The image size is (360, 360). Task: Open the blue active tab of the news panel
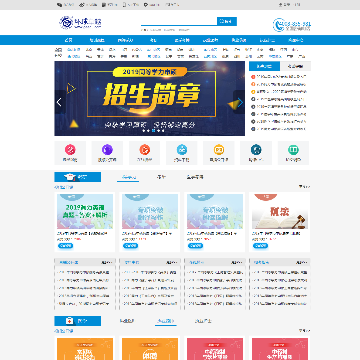(265, 66)
